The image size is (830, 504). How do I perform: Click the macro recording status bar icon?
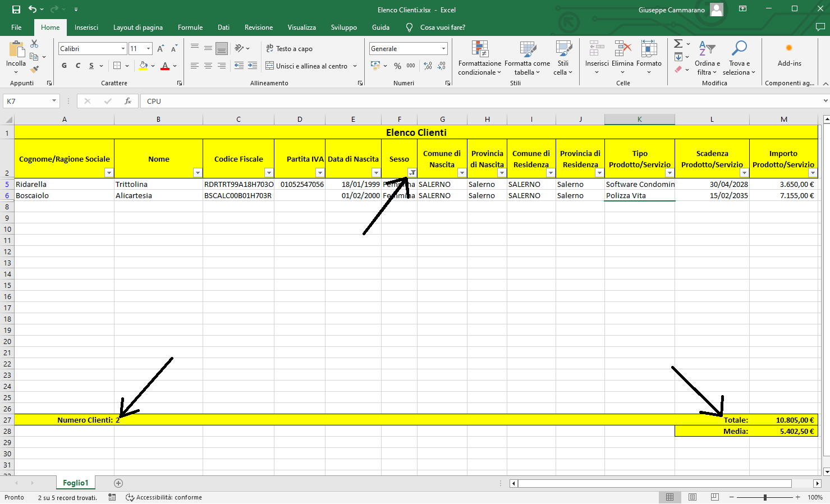pyautogui.click(x=112, y=497)
